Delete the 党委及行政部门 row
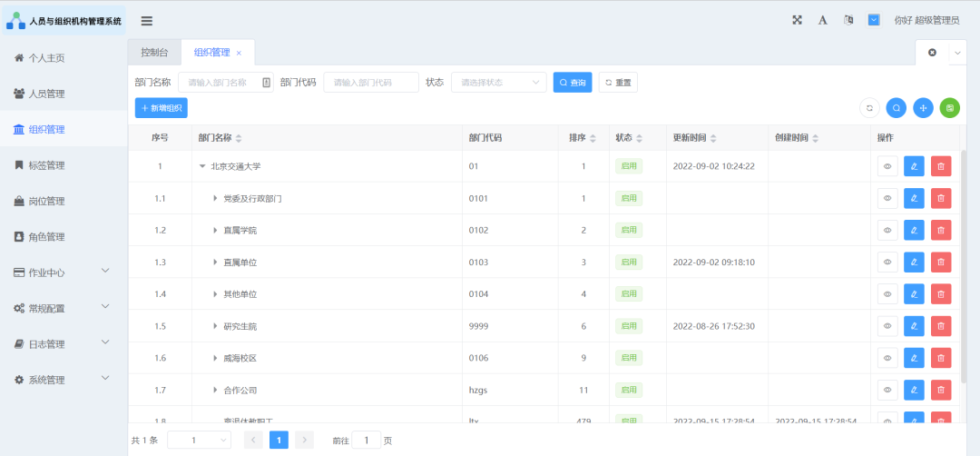This screenshot has width=980, height=456. point(941,198)
